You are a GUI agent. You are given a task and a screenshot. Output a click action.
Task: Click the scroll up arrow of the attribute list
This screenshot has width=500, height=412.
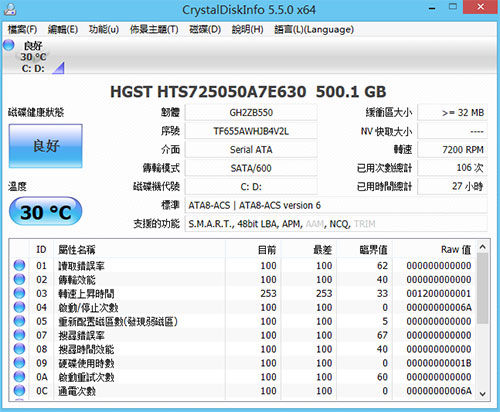click(x=482, y=247)
